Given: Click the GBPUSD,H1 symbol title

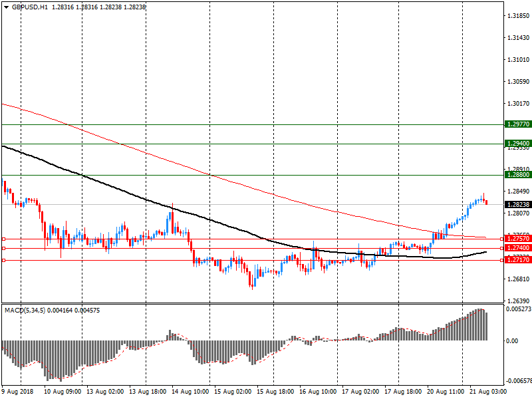Looking at the screenshot, I should [29, 7].
